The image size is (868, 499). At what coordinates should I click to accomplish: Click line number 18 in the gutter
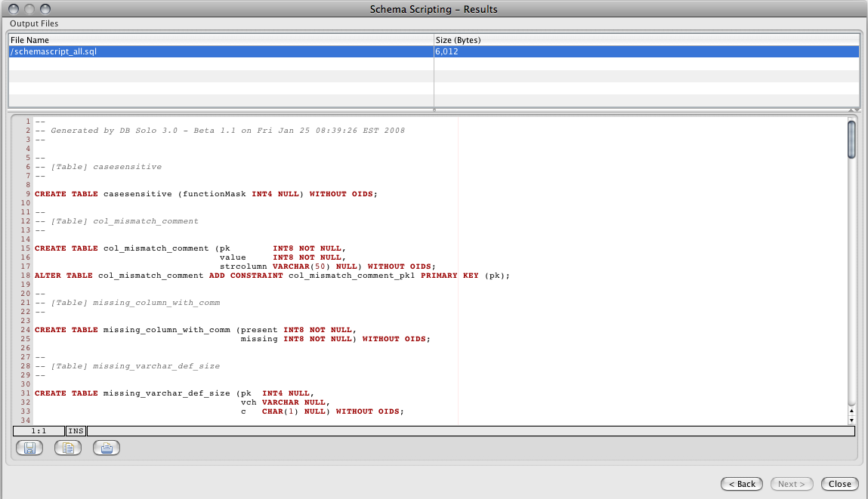26,276
